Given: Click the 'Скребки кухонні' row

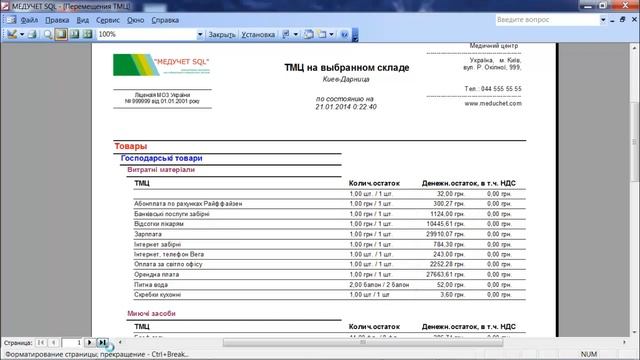Looking at the screenshot, I should point(329,295).
